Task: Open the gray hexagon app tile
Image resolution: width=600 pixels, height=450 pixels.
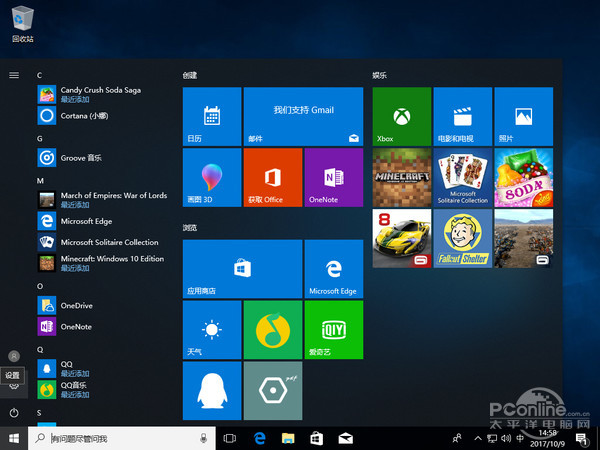Action: pos(273,391)
